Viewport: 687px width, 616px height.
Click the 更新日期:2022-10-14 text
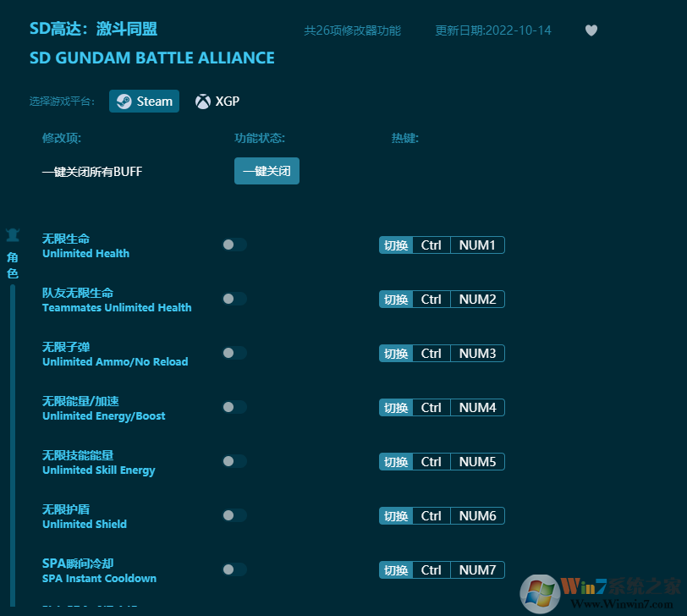click(493, 30)
